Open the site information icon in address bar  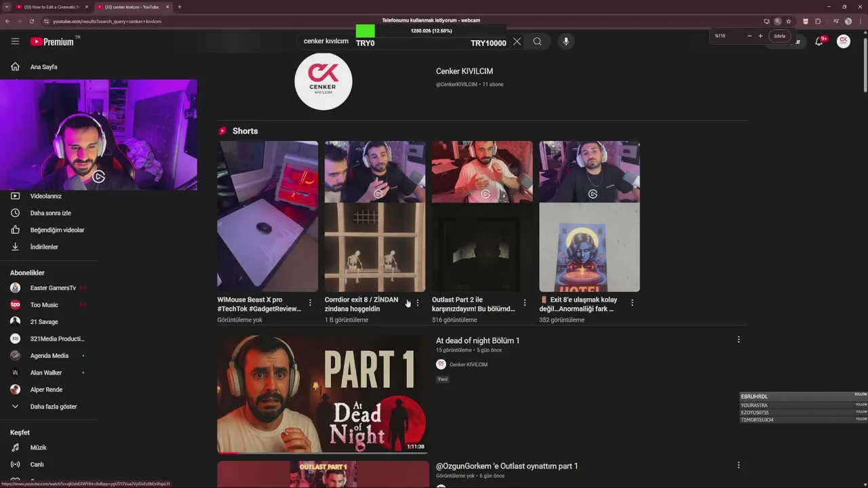coord(46,21)
